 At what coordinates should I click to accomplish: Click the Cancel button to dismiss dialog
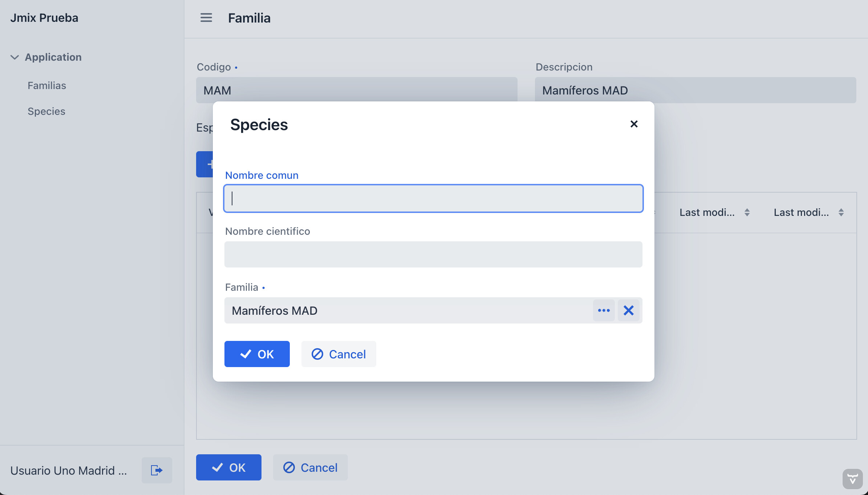pyautogui.click(x=338, y=354)
